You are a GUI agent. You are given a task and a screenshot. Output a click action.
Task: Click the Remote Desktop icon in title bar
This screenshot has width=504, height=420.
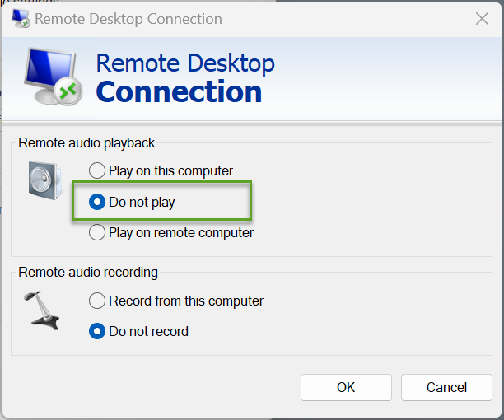[x=21, y=19]
